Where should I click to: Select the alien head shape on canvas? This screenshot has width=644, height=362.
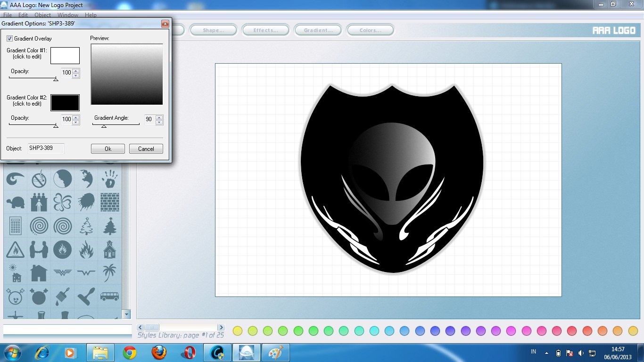tap(392, 174)
